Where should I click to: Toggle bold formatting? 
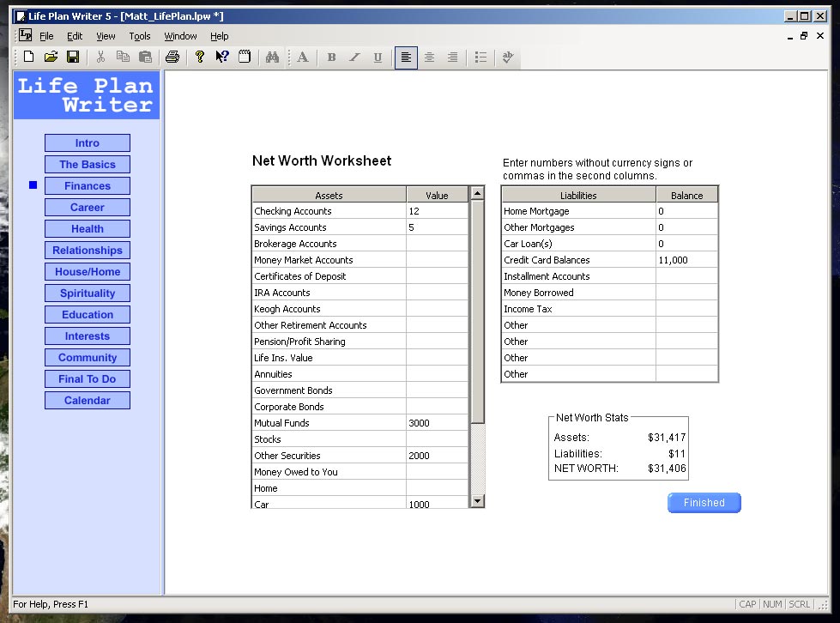[331, 57]
